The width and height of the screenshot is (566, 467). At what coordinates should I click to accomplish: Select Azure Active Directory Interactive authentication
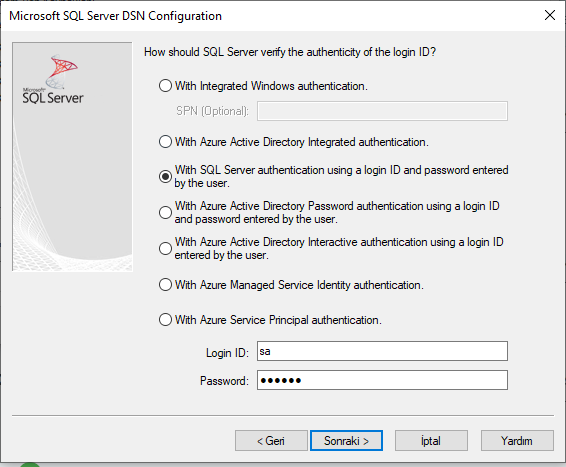coord(165,248)
